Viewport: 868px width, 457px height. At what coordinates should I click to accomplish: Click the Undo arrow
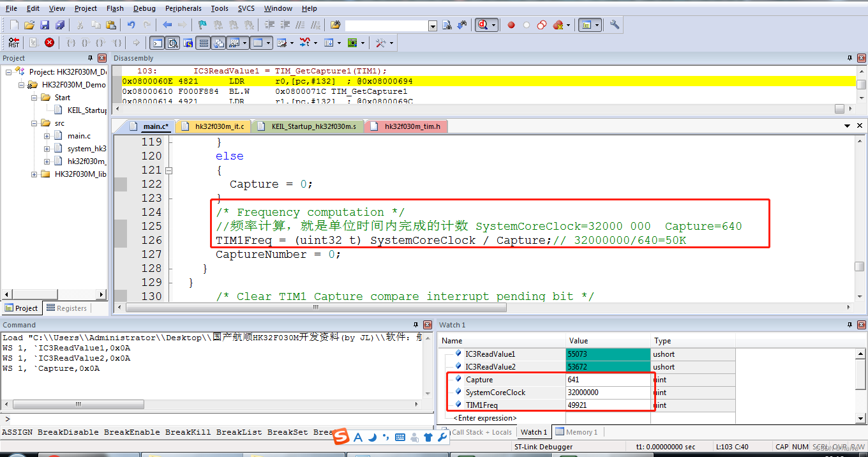[x=131, y=25]
